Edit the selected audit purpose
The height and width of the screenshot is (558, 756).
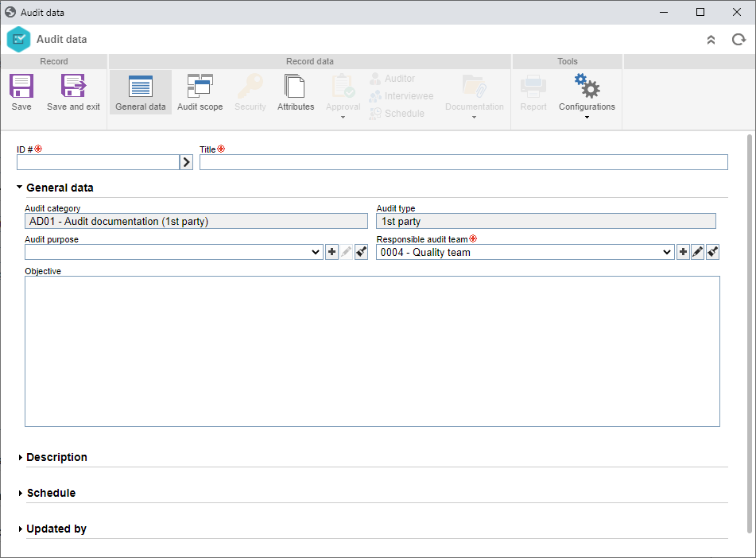(346, 252)
